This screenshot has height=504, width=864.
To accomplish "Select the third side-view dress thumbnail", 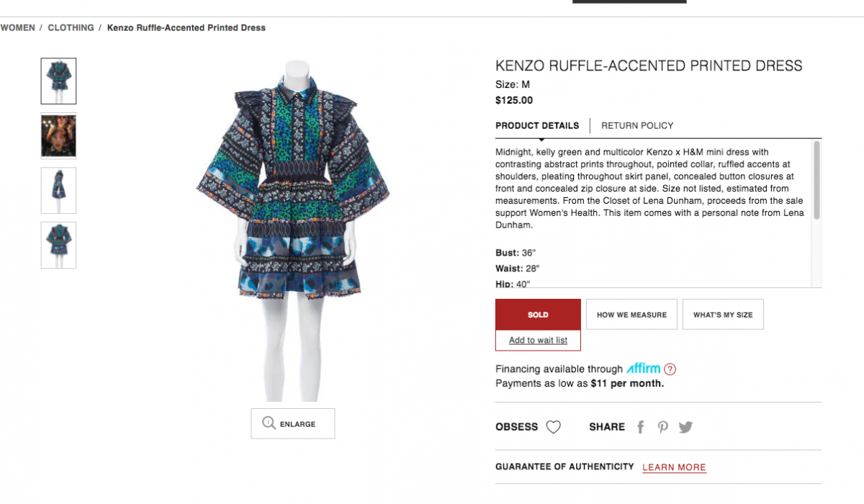I will [x=58, y=190].
